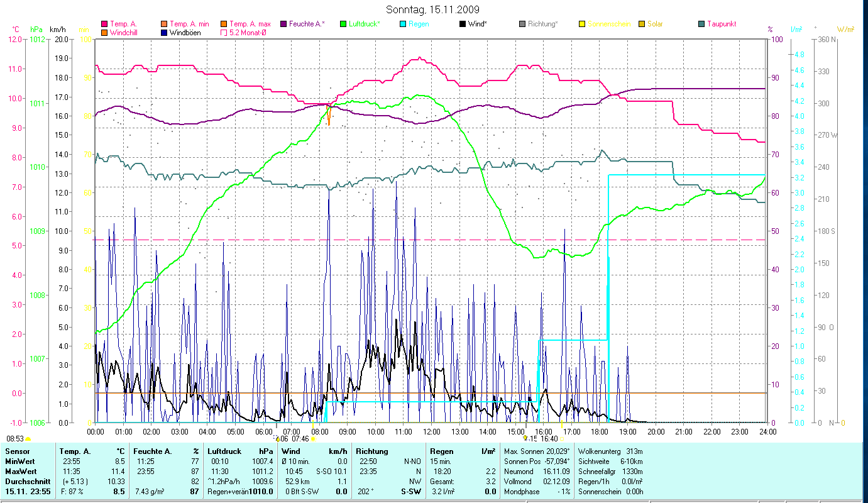The height and width of the screenshot is (503, 868).
Task: Click the Durchschnitt row label
Action: [x=28, y=482]
